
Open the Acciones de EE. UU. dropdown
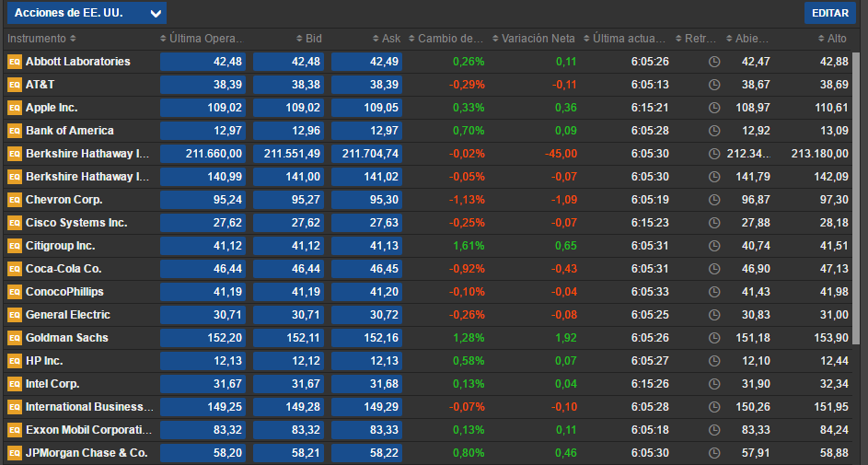(x=87, y=13)
